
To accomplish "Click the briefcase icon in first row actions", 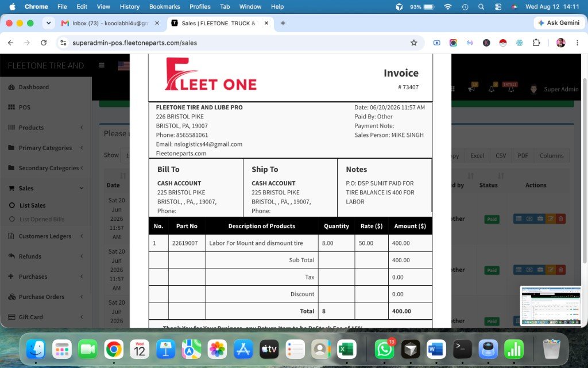I will coord(540,218).
